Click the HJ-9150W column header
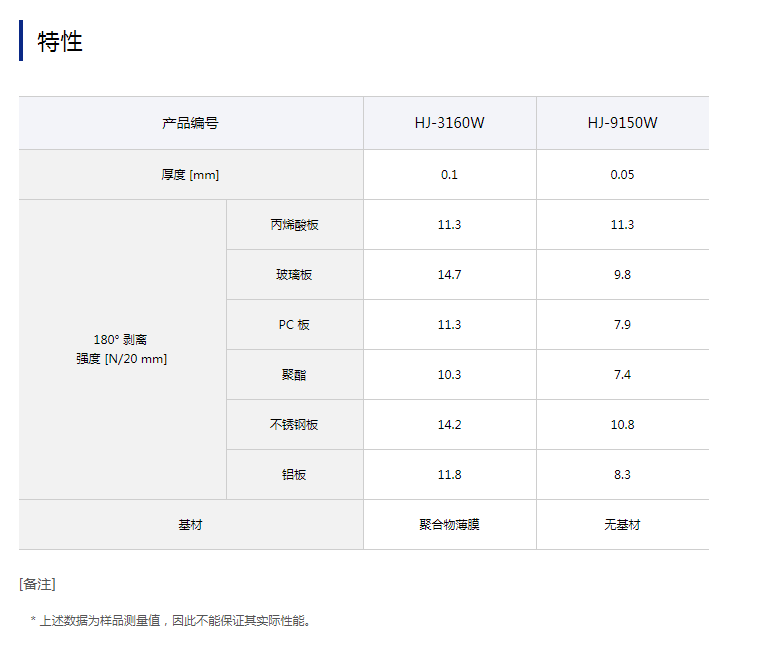The width and height of the screenshot is (760, 654). pos(622,124)
